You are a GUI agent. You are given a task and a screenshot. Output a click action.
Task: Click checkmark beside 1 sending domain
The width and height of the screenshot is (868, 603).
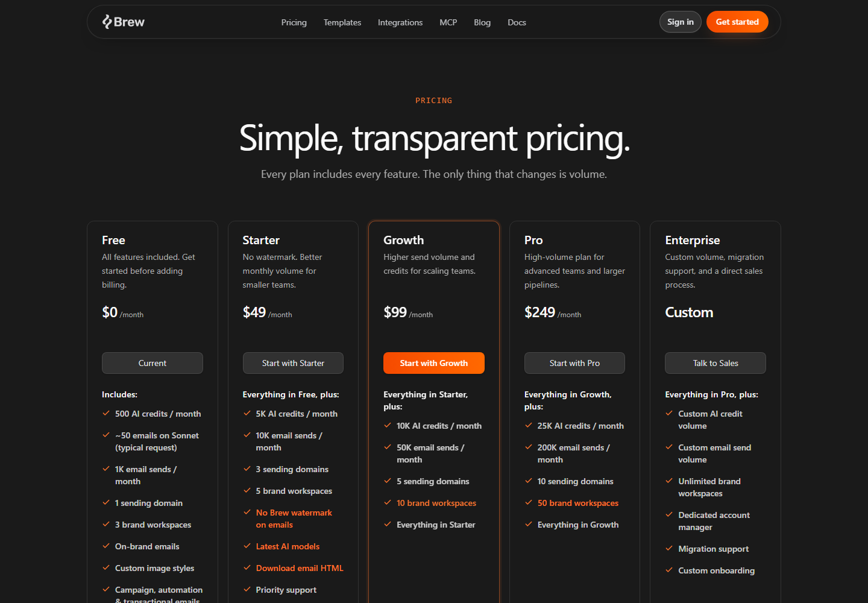pyautogui.click(x=106, y=503)
